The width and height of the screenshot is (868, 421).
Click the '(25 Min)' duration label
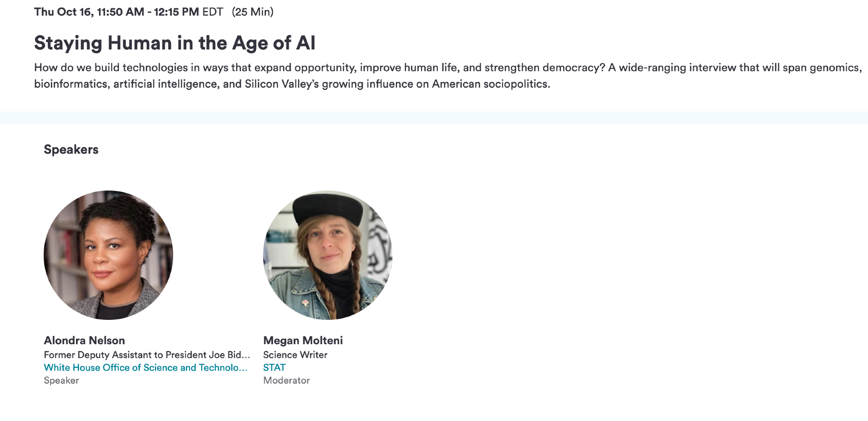(x=253, y=12)
